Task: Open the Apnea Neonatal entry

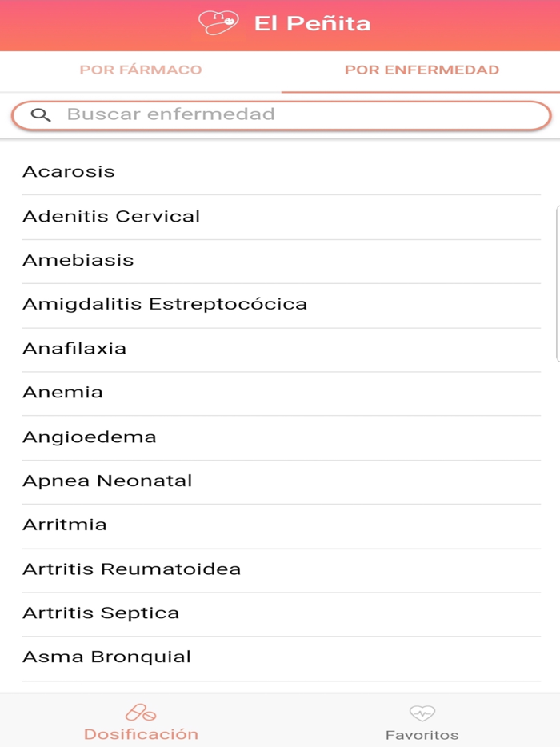Action: coord(108,481)
